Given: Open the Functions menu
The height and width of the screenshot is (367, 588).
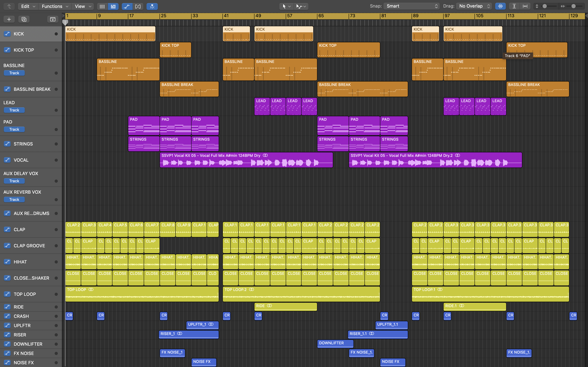Looking at the screenshot, I should tap(55, 6).
